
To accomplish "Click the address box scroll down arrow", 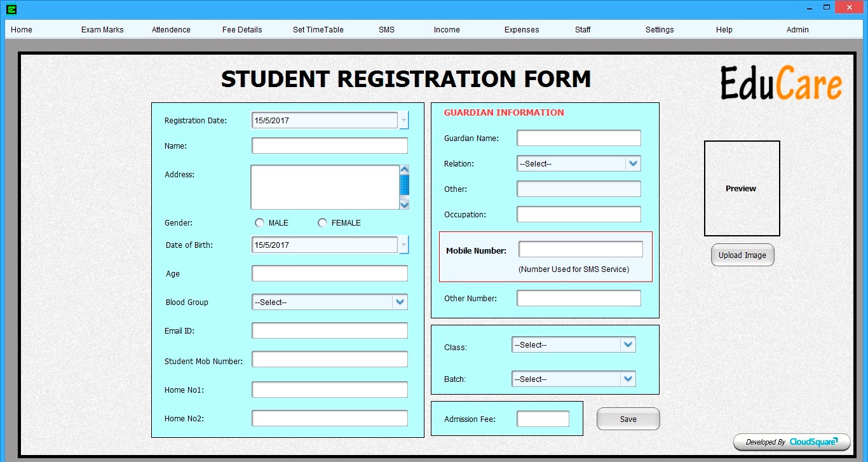I will (404, 204).
